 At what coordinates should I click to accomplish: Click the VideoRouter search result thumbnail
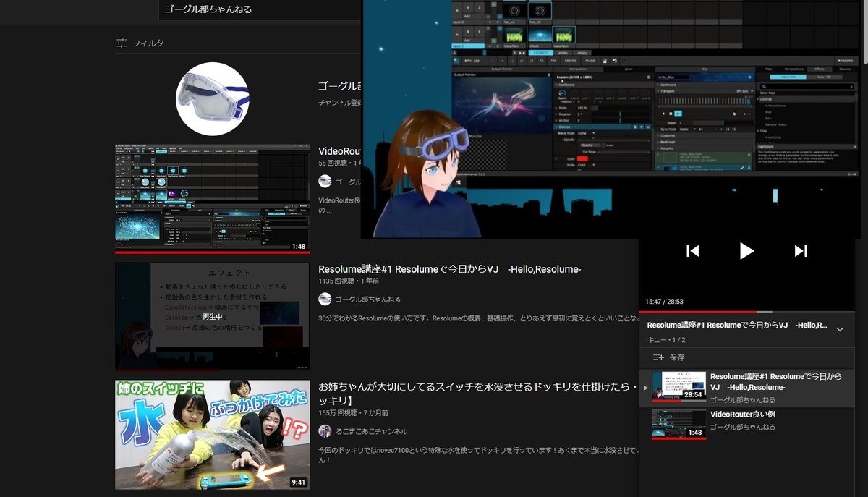pyautogui.click(x=213, y=198)
